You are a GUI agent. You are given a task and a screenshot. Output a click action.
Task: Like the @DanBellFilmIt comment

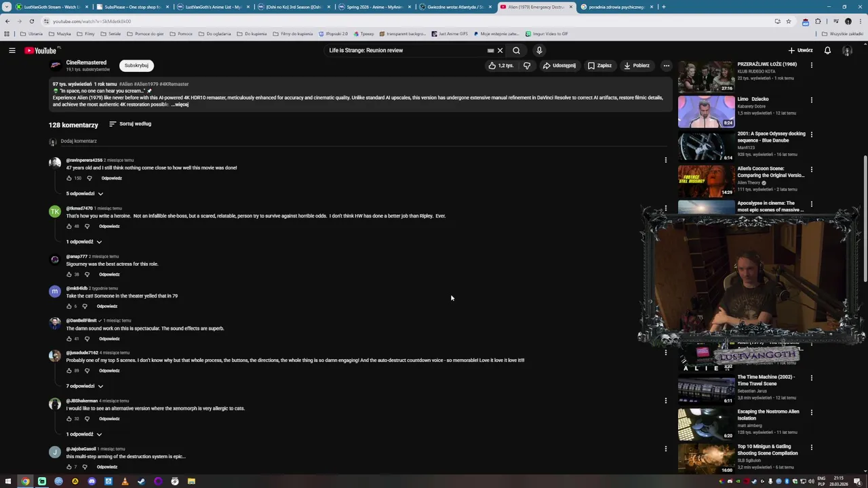[x=69, y=339]
